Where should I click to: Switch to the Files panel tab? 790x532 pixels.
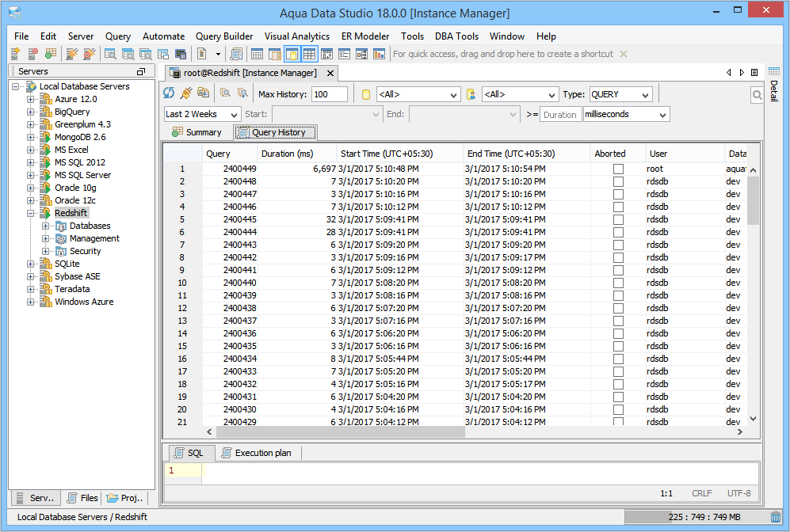[82, 498]
